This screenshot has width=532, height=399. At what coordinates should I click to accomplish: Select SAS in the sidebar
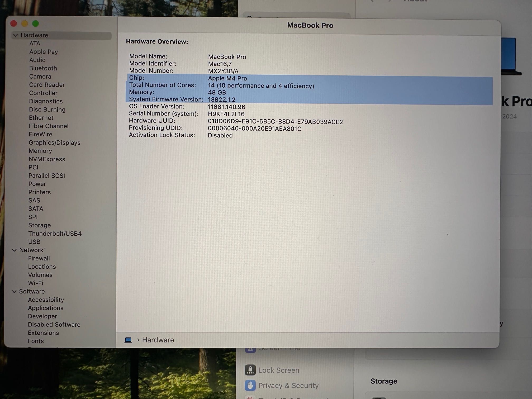[x=34, y=201]
